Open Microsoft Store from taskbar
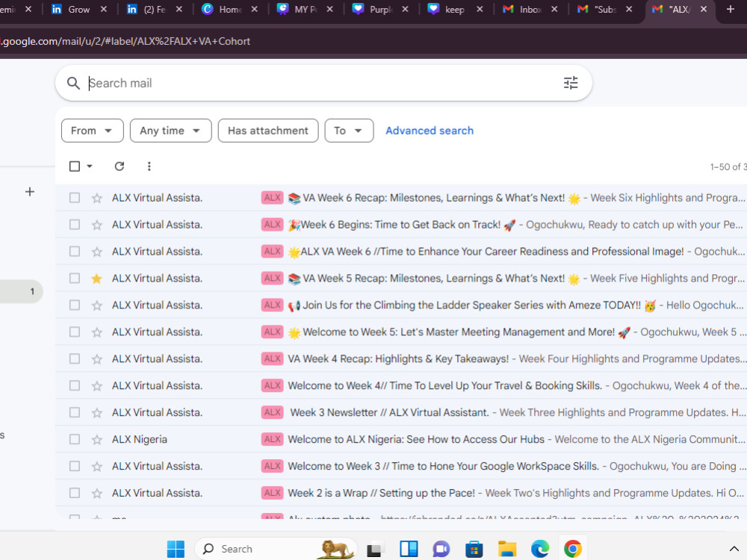The width and height of the screenshot is (747, 560). (474, 549)
